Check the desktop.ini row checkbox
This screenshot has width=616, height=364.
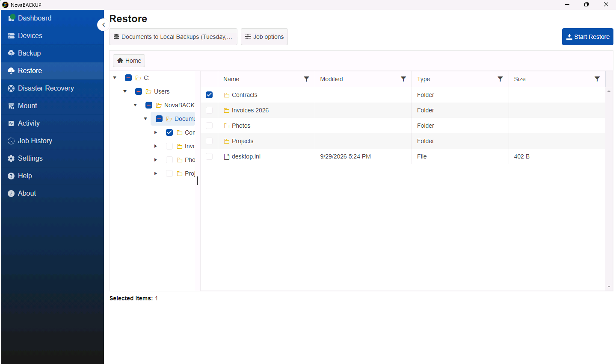209,156
